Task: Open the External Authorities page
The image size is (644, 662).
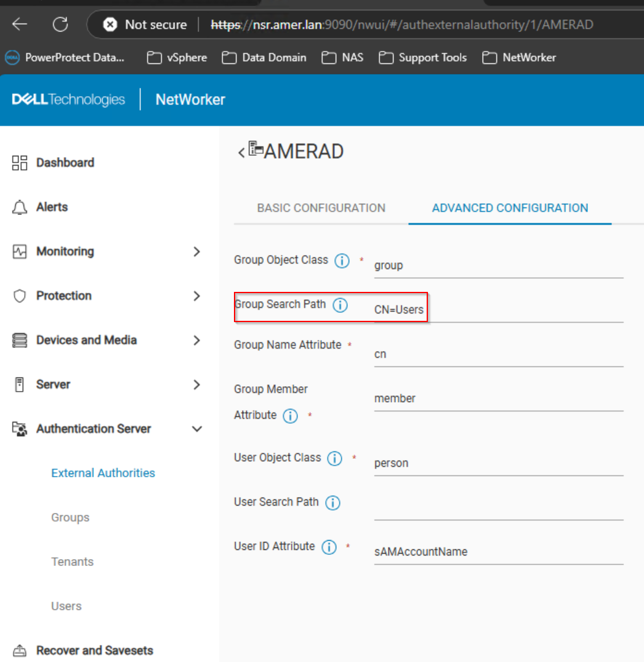Action: [x=103, y=473]
